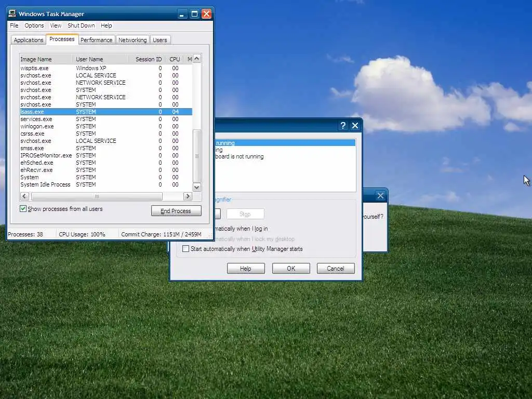
Task: Click the vertical scrollbar thumb in process list
Action: (197, 156)
